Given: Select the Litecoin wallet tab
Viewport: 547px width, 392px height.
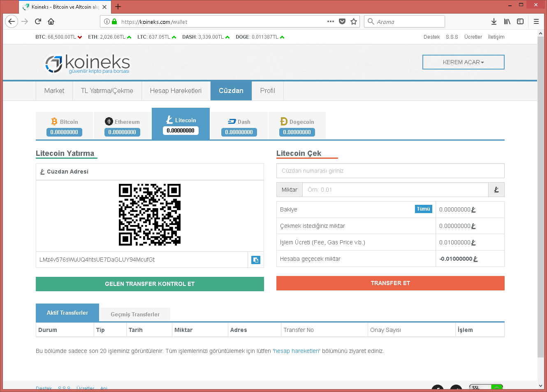Looking at the screenshot, I should 181,124.
